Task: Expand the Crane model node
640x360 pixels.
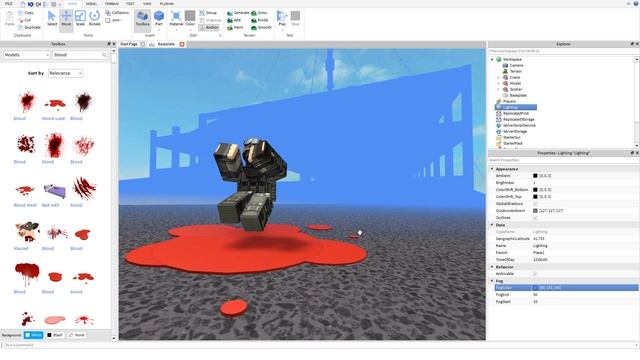Action: [498, 77]
